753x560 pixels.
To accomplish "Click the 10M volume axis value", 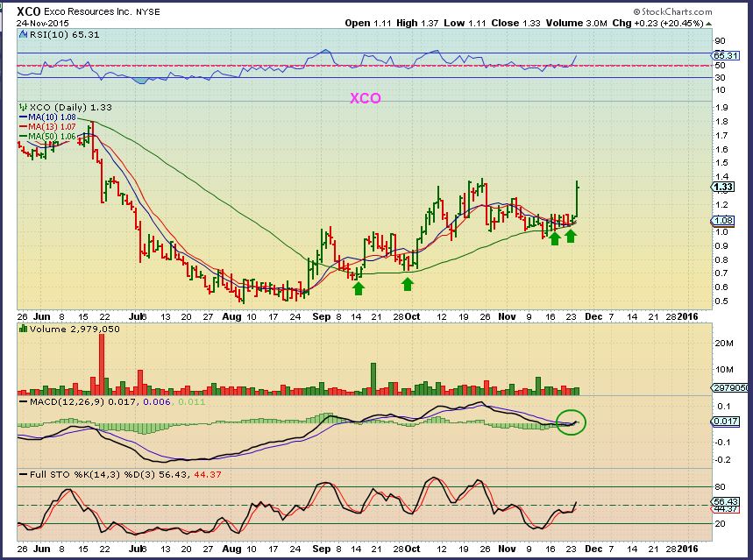I will pyautogui.click(x=725, y=369).
